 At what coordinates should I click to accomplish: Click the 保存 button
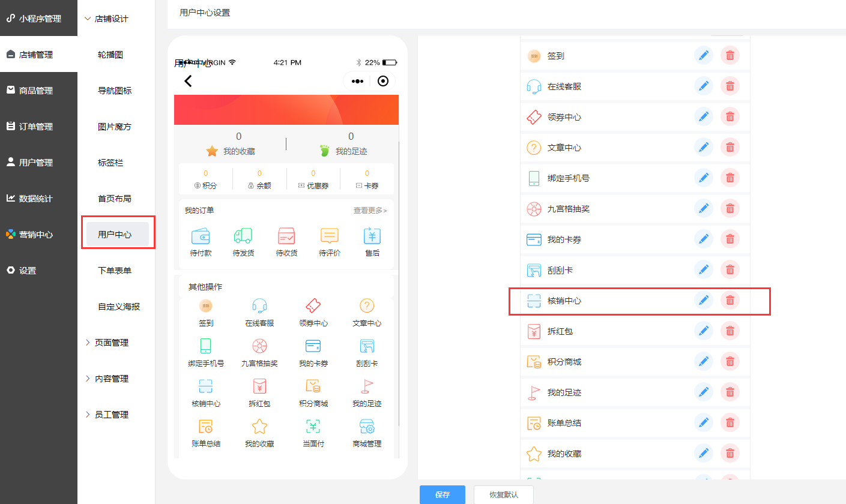[x=443, y=494]
